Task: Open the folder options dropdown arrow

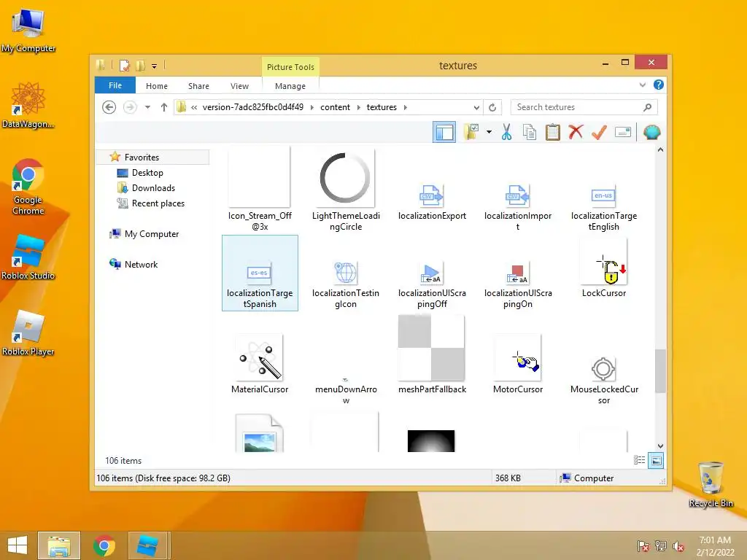Action: click(489, 132)
